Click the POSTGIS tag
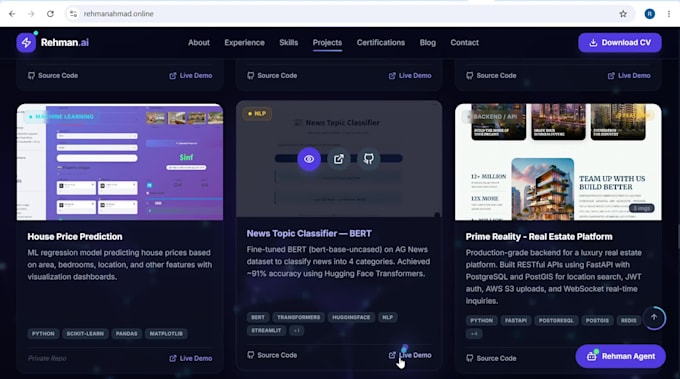 point(597,320)
